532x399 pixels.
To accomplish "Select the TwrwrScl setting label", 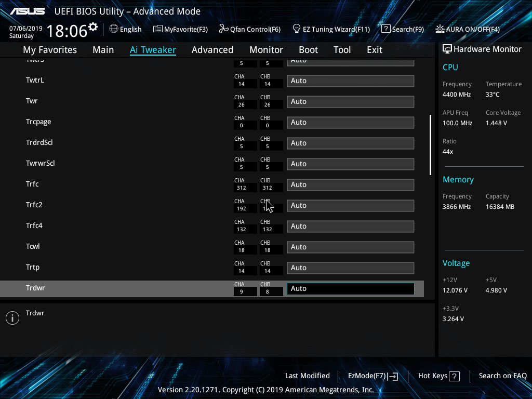I will 41,163.
